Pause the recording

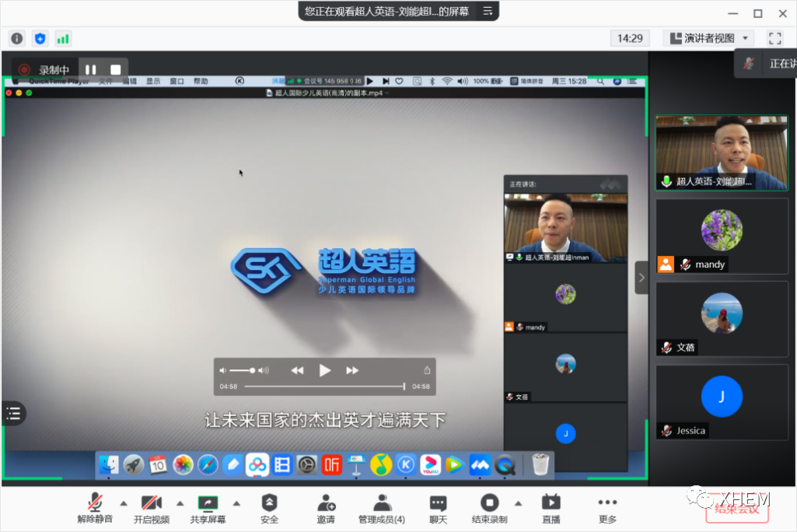pyautogui.click(x=91, y=70)
